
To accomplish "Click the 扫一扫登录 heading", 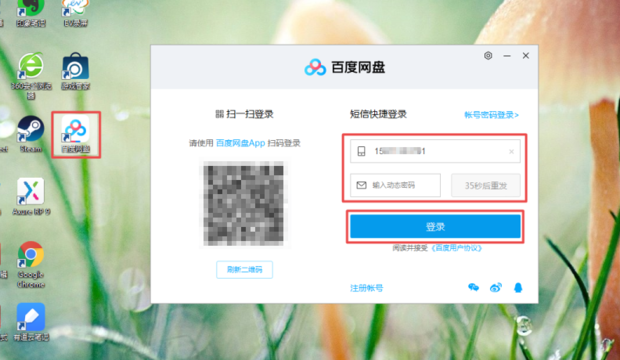I will click(x=244, y=114).
